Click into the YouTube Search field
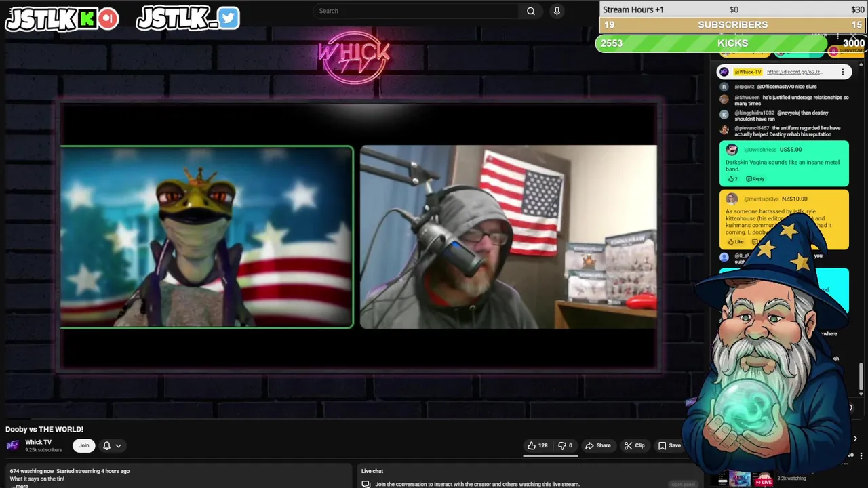 (417, 11)
